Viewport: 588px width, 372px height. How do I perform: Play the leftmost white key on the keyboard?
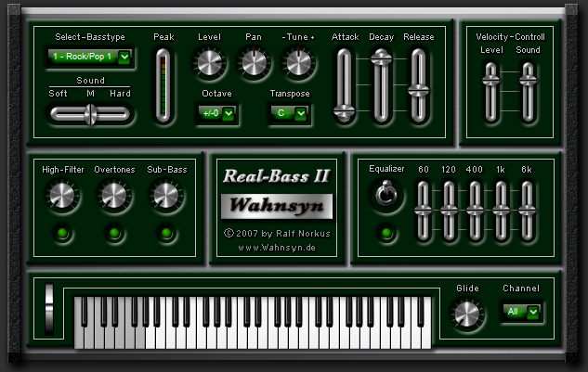coord(79,337)
